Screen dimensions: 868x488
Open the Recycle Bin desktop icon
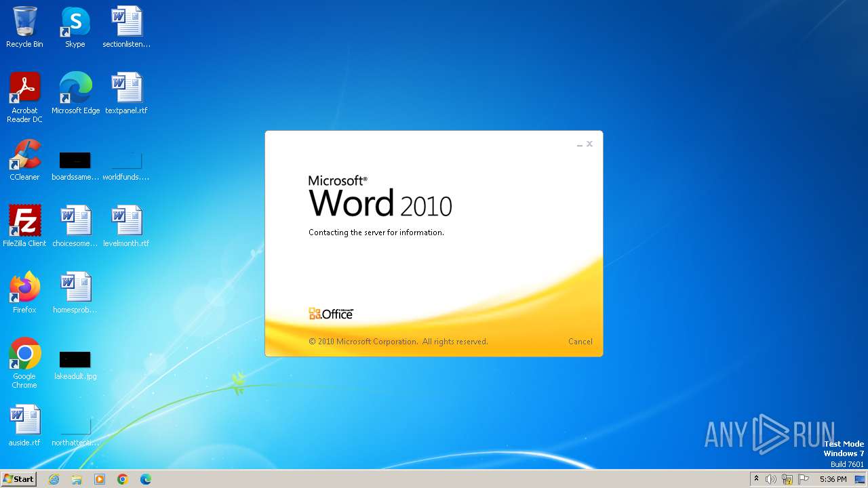coord(24,27)
